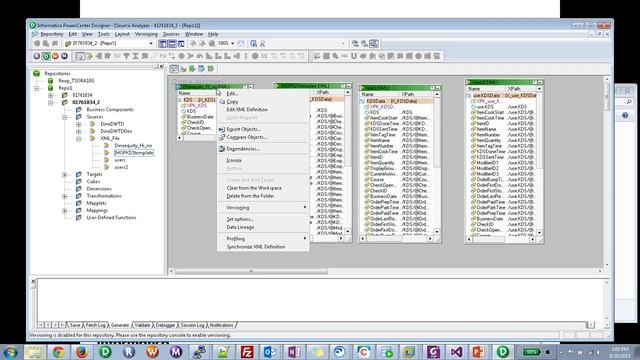Viewport: 640px width, 360px height.
Task: Open the 100% zoom dropdown
Action: point(233,43)
